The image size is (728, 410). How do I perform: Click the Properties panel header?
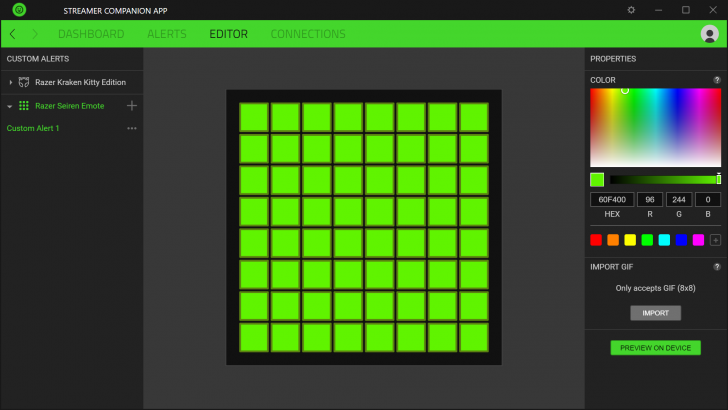point(613,59)
